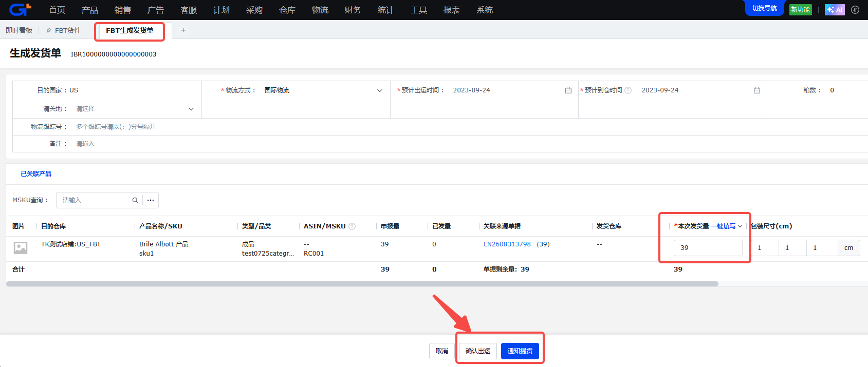Switch to the 即时看板 tab
The width and height of the screenshot is (868, 367).
[19, 30]
